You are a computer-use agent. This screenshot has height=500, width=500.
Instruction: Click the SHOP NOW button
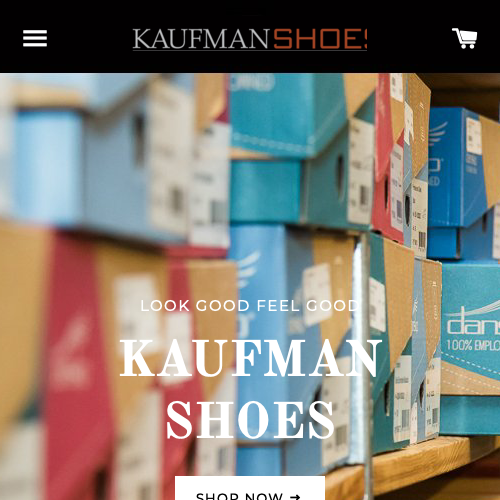tap(250, 488)
